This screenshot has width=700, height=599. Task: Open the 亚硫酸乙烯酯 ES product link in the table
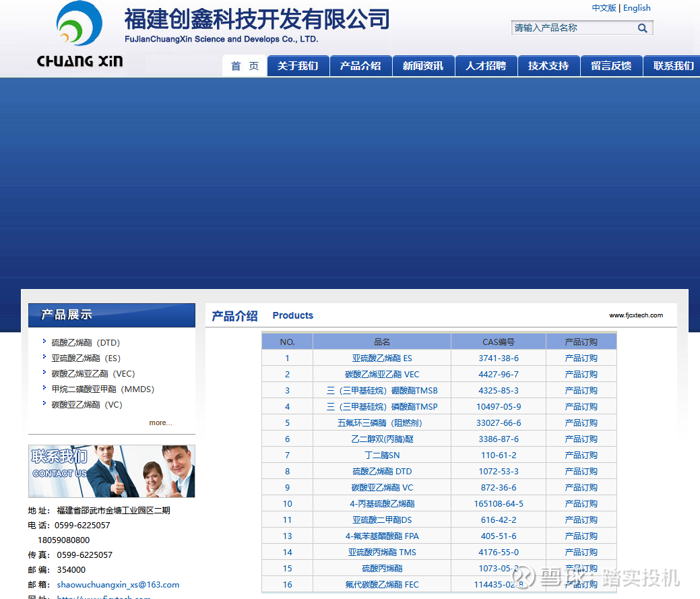[x=382, y=358]
